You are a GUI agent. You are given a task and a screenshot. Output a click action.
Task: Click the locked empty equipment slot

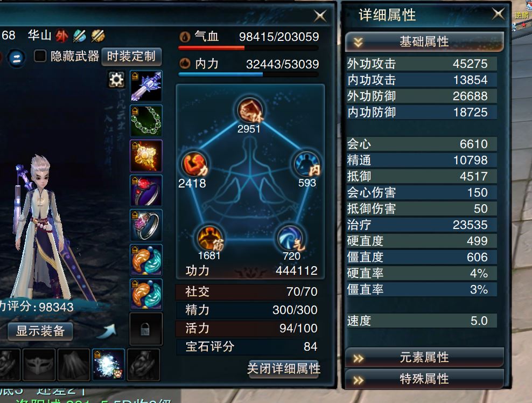click(146, 329)
